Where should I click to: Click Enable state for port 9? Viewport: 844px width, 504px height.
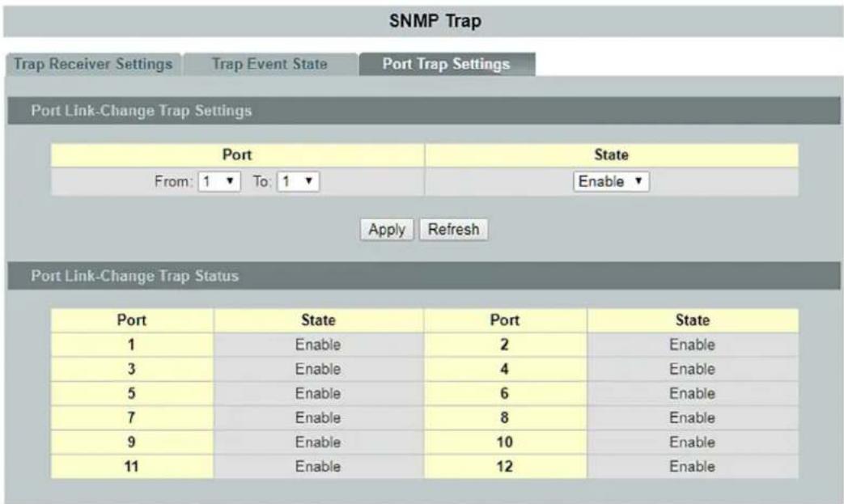(318, 443)
